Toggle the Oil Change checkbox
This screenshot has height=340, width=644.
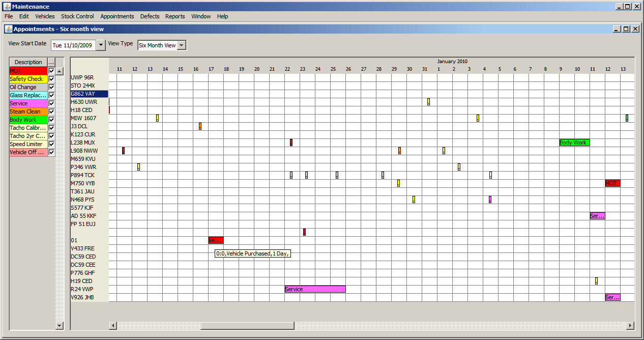[51, 87]
